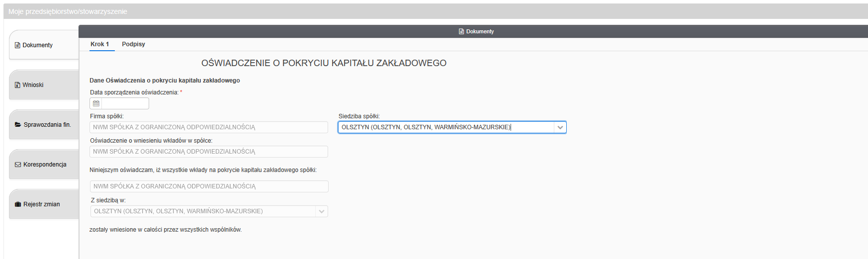Click the Oświadczenie o wniesieniu wkładów w spółce field

(209, 152)
